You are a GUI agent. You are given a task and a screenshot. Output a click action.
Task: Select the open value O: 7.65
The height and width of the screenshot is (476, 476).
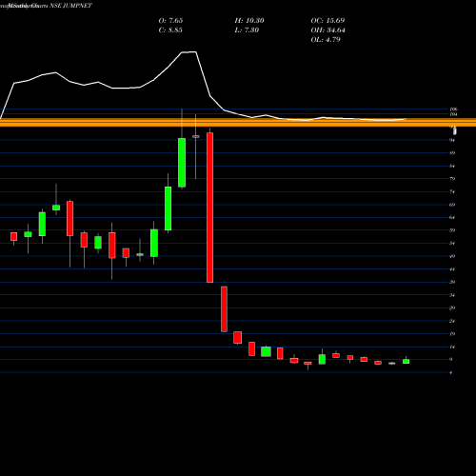click(x=170, y=21)
